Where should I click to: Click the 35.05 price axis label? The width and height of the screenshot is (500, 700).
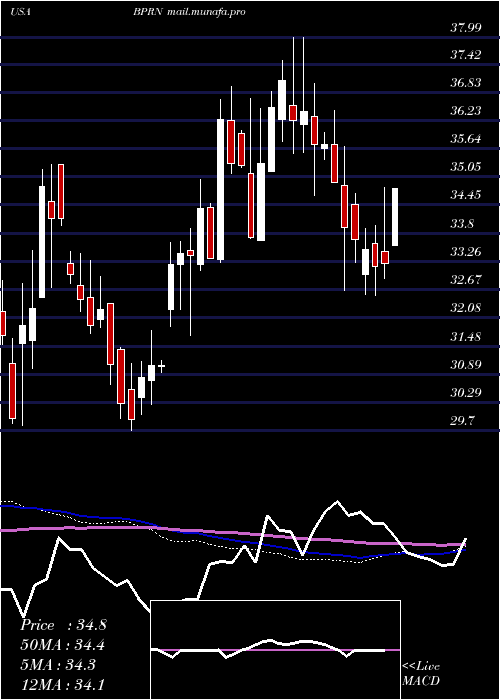pyautogui.click(x=466, y=167)
